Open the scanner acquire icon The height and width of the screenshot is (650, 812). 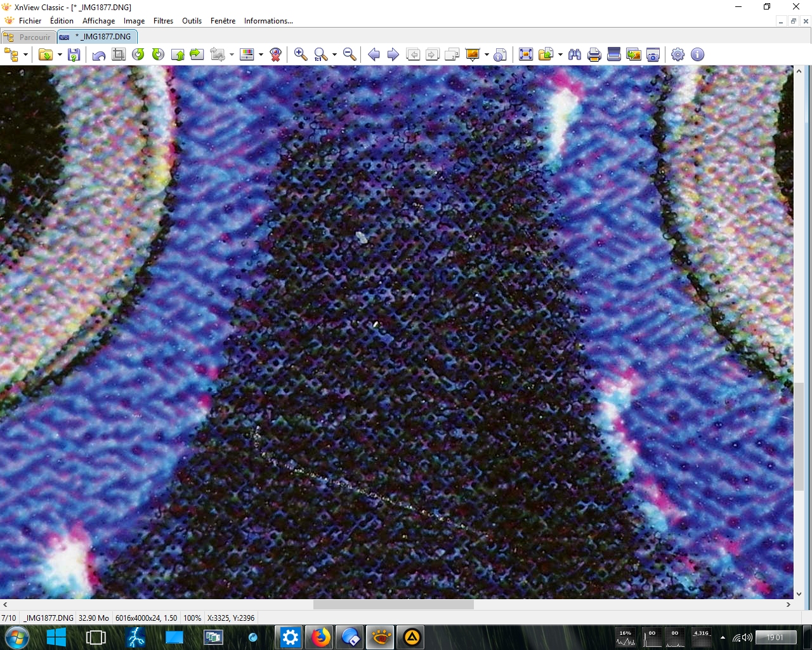click(x=614, y=55)
